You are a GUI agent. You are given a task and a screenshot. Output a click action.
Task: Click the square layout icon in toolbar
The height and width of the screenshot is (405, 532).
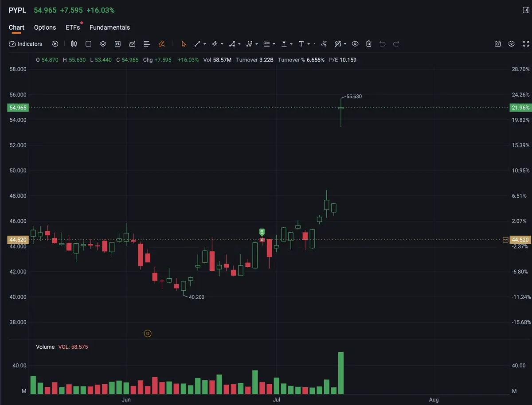click(88, 44)
